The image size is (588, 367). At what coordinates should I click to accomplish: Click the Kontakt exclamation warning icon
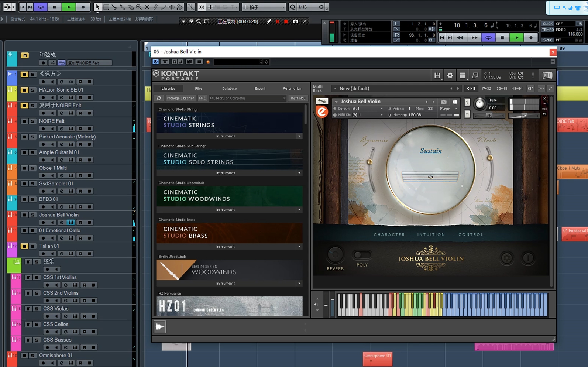[x=533, y=75]
